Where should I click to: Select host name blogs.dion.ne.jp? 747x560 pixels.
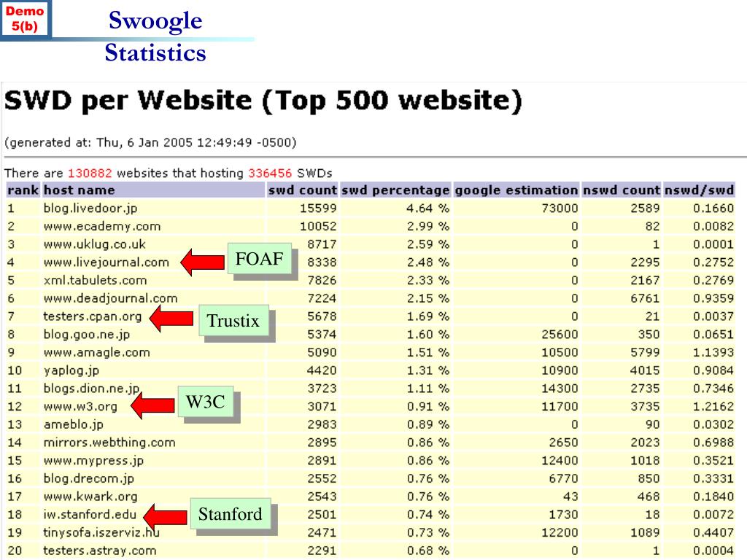click(x=91, y=389)
